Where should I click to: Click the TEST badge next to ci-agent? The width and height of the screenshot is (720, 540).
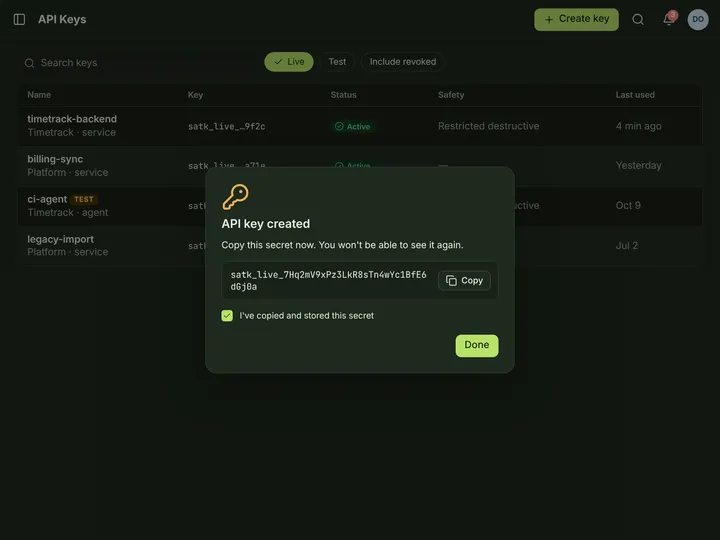84,199
